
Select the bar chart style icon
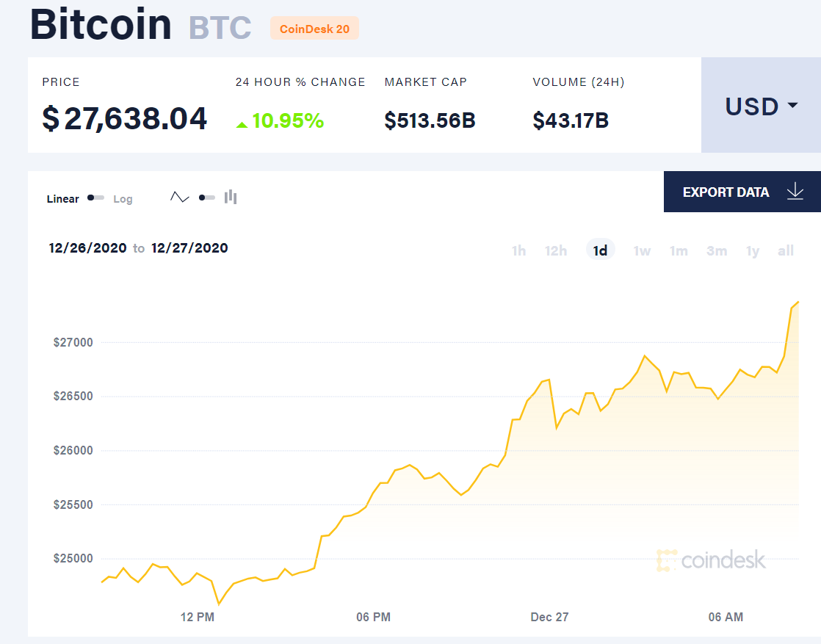pos(230,197)
